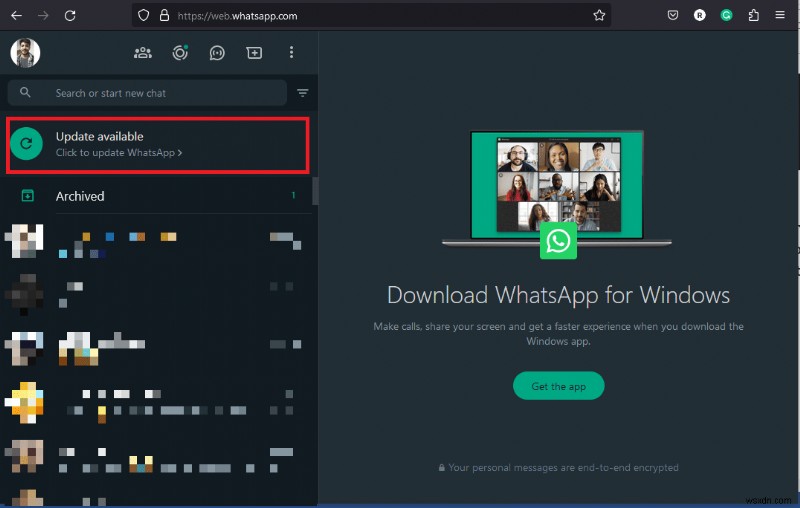Open the shield tracking protection icon

143,15
